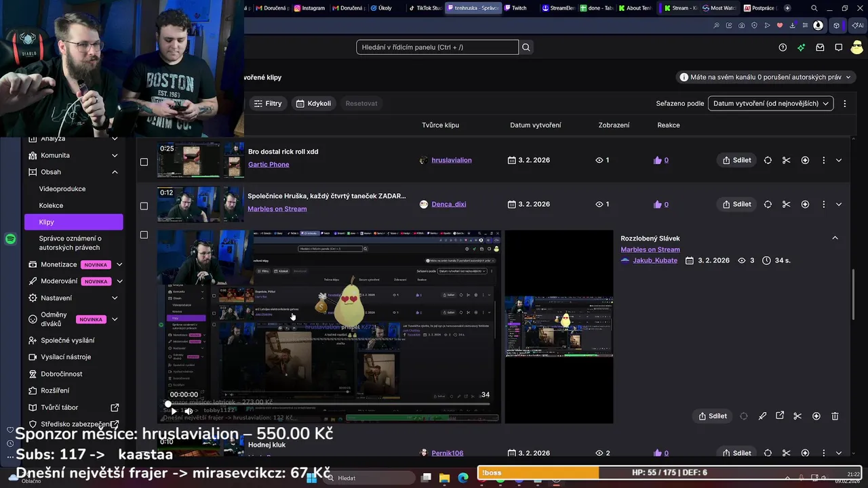Click scissors icon in Rozzlobený Slávek expanded panel
The image size is (868, 488).
click(x=797, y=416)
